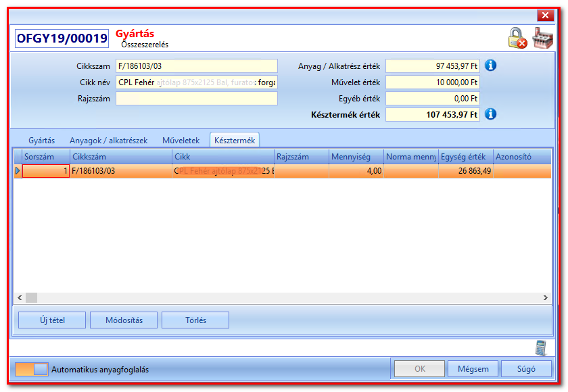Click the Mégsem button
568x392 pixels.
(473, 369)
